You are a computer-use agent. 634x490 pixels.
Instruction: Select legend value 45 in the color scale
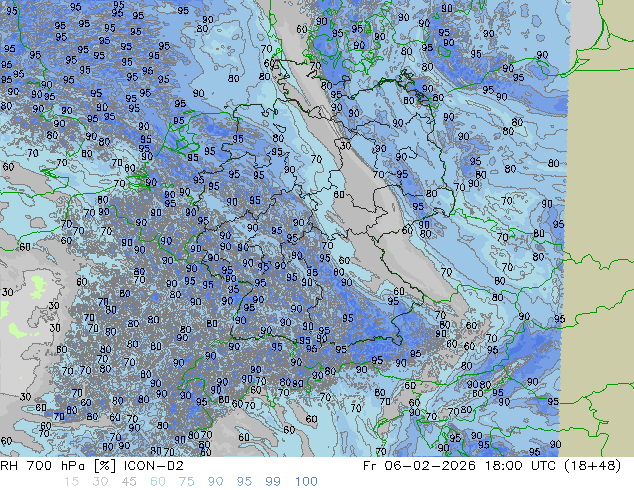[x=129, y=482]
